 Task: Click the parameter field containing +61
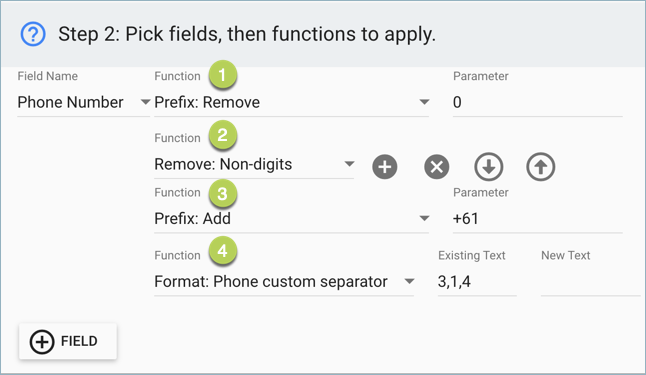[x=538, y=218]
